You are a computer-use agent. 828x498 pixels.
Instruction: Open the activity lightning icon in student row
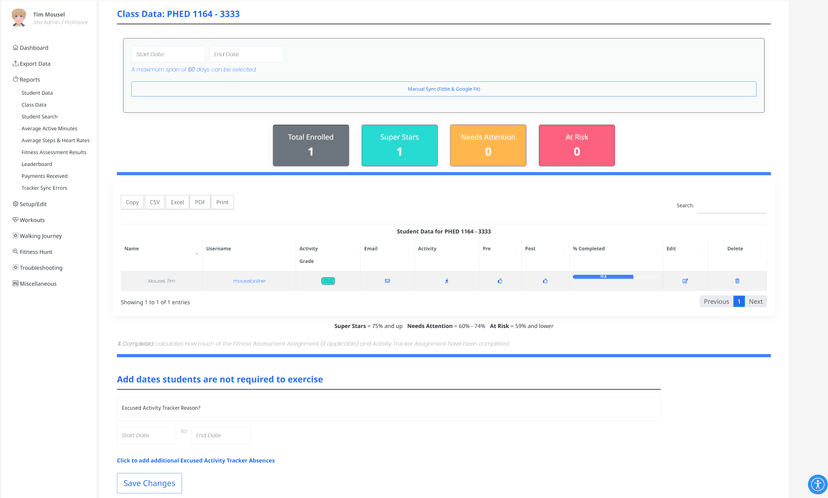point(446,281)
